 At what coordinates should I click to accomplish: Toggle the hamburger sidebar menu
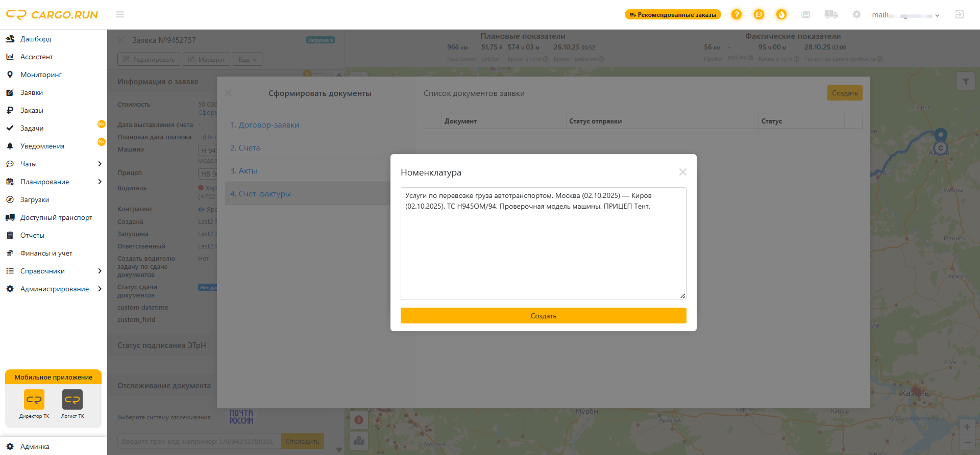pyautogui.click(x=120, y=14)
